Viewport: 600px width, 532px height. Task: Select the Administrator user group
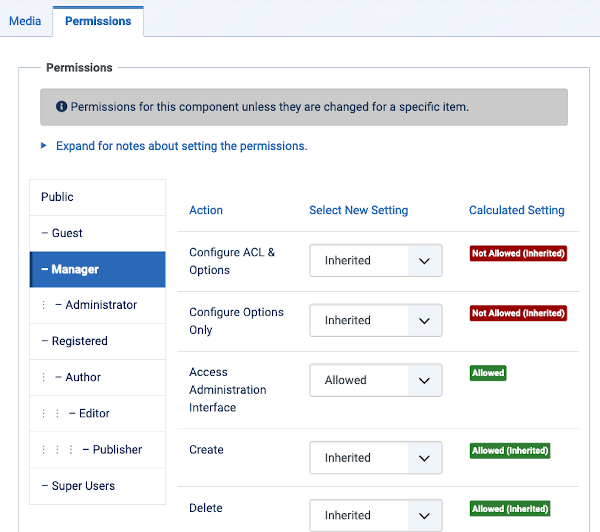pyautogui.click(x=98, y=305)
